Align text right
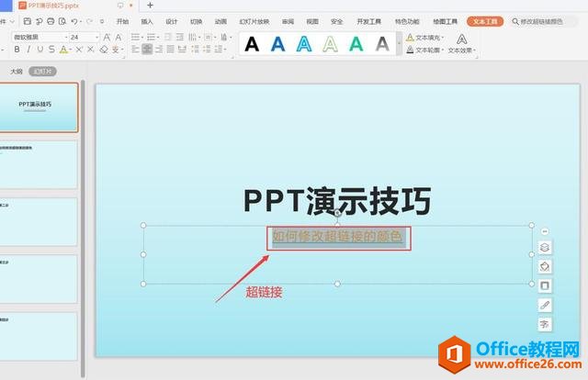Viewport: 588px width, 380px height. [x=159, y=49]
